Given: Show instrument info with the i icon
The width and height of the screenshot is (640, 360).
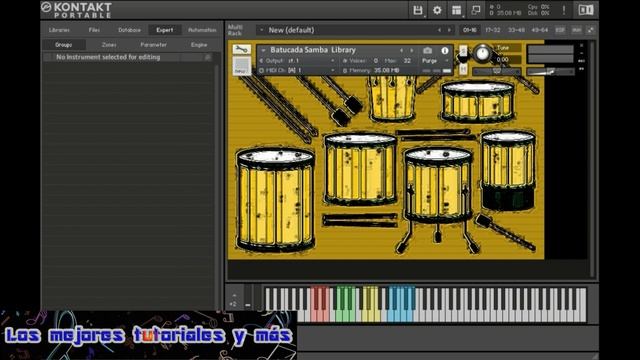Looking at the screenshot, I should 444,50.
